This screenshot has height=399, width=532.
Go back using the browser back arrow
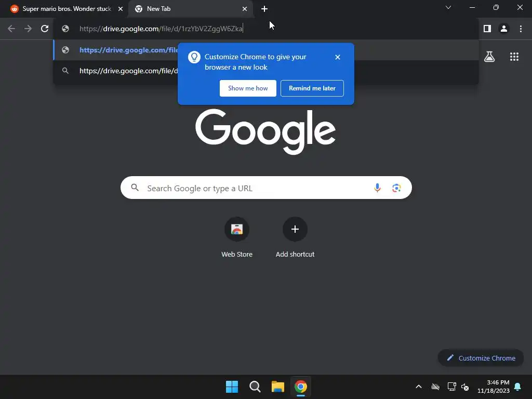[11, 29]
